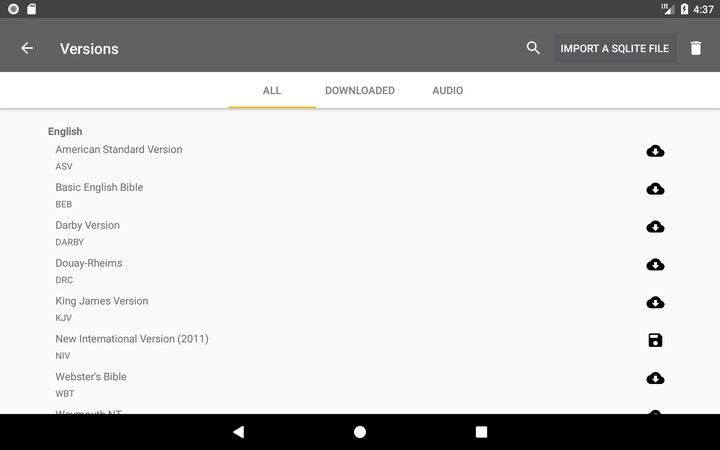Tap the back arrow in Versions header
This screenshot has width=720, height=450.
click(27, 48)
